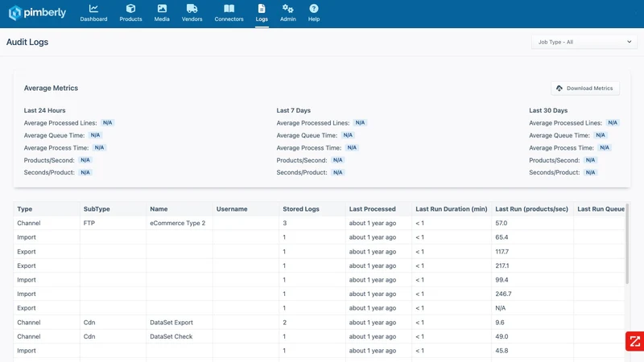This screenshot has width=644, height=362.
Task: Click the 117.7 products/sec value
Action: [502, 252]
